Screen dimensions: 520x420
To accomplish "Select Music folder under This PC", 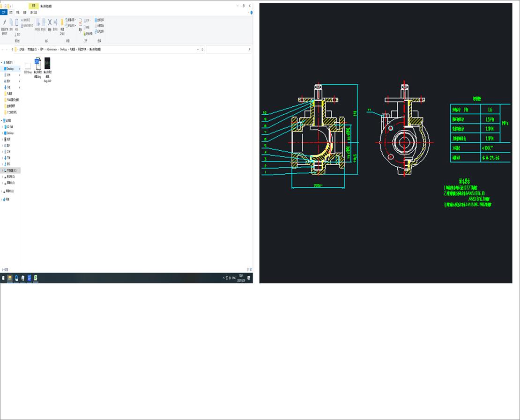I will (8, 164).
